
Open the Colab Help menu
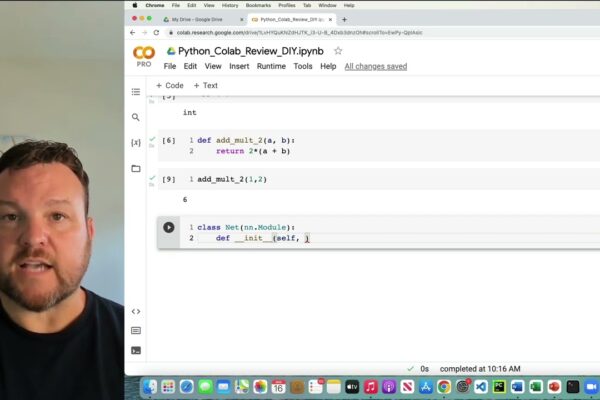(x=328, y=66)
